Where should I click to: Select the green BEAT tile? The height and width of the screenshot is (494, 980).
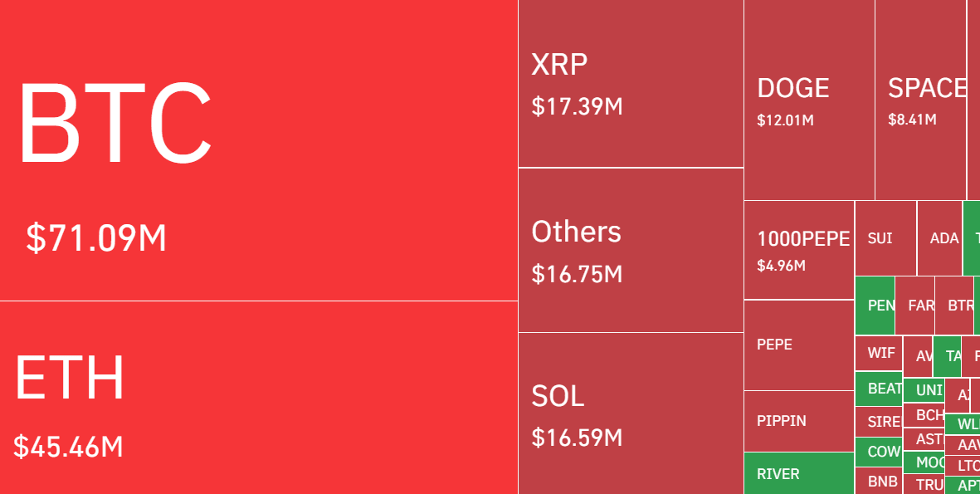click(x=879, y=389)
